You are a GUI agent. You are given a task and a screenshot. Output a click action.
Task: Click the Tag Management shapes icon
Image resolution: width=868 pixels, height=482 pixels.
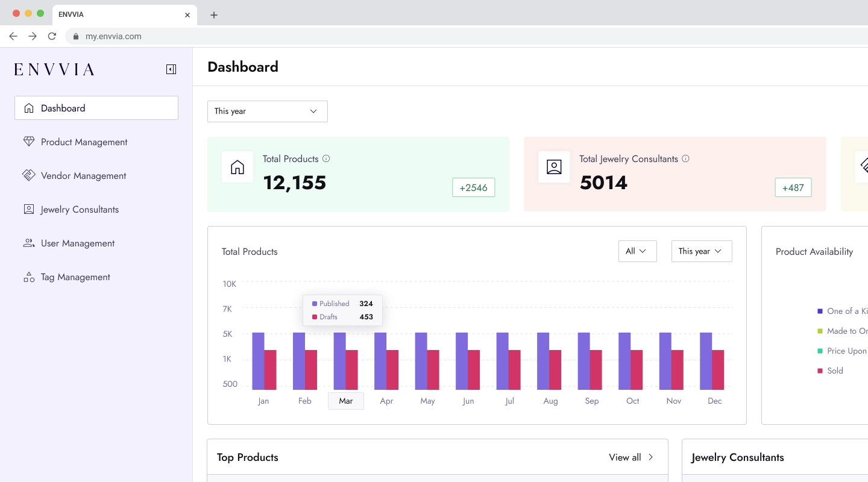(29, 277)
